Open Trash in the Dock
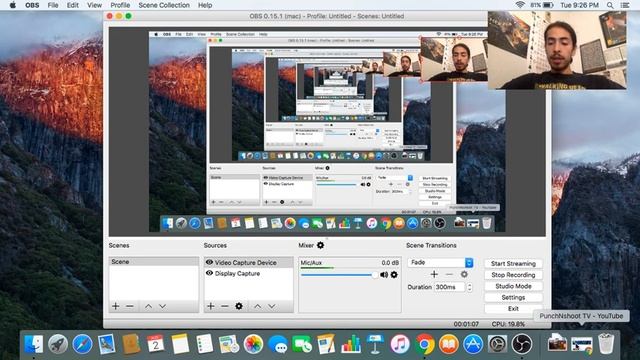 tap(606, 343)
